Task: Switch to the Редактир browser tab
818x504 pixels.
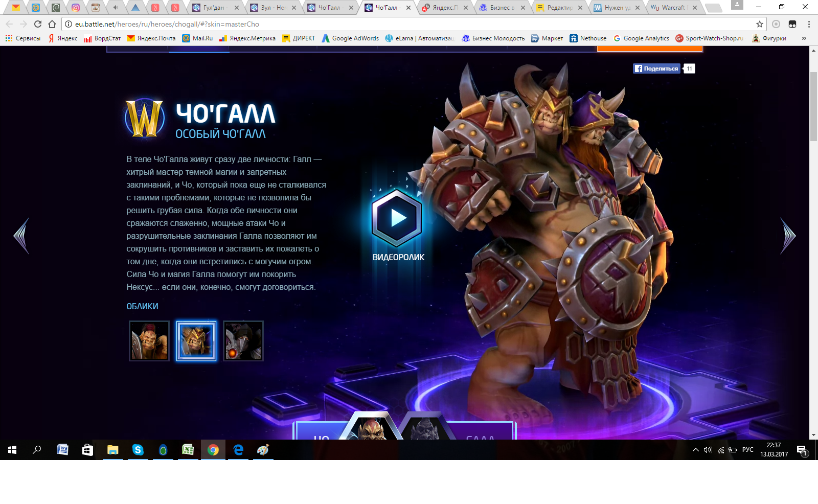Action: [x=558, y=8]
